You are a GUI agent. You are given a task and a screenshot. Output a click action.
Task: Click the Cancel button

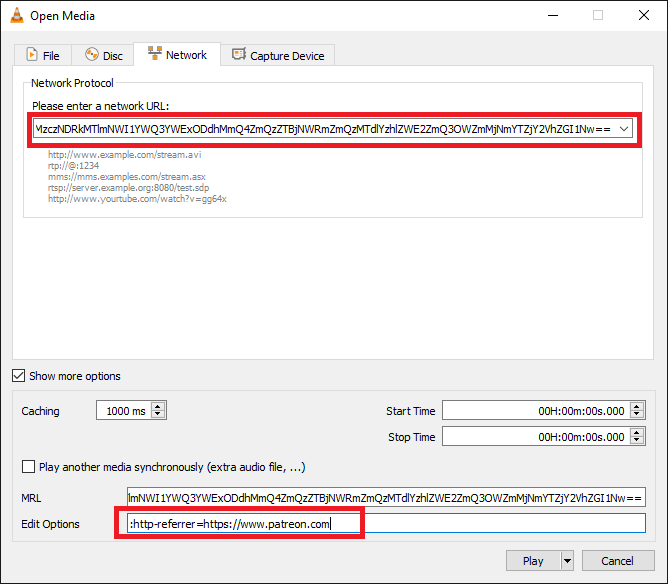click(x=618, y=561)
